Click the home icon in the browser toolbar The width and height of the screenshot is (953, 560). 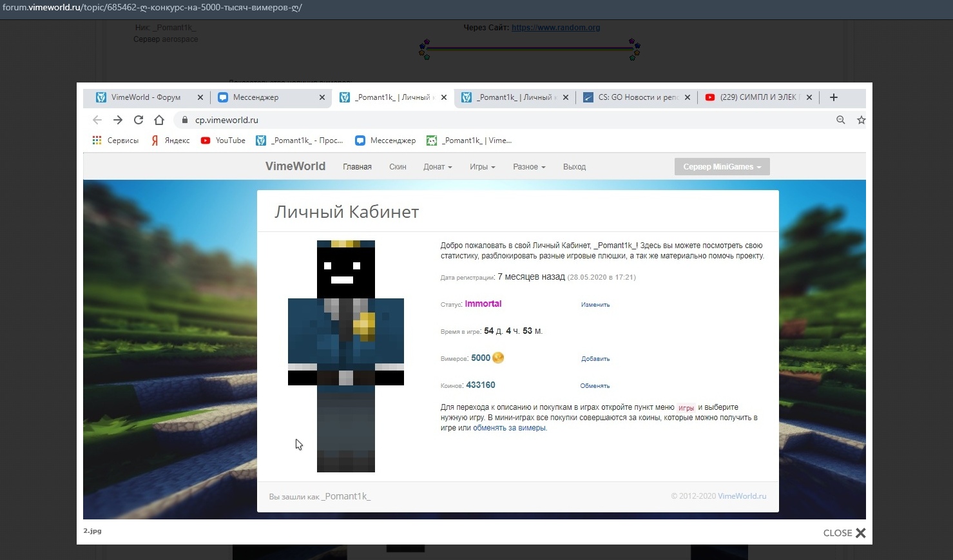(159, 120)
